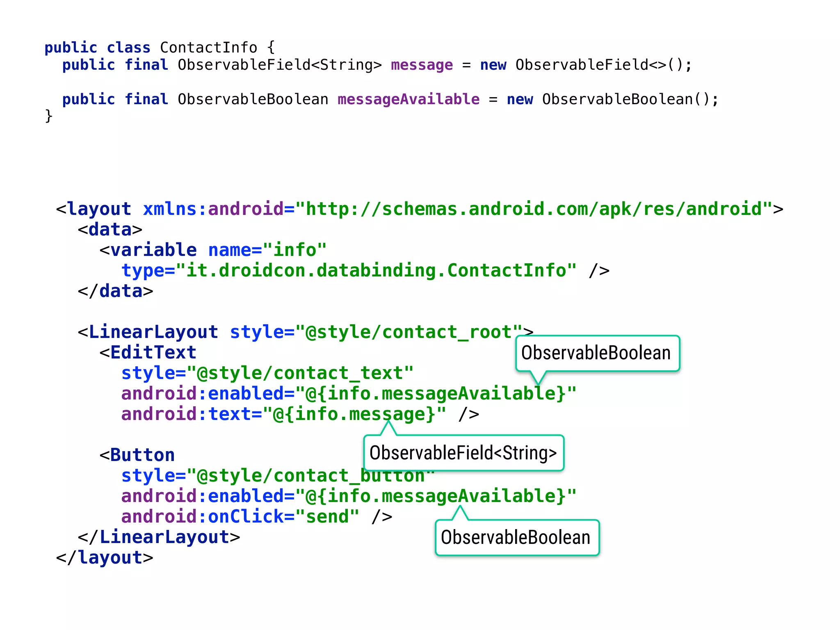Click the @style/contact_text value
Viewport: 840px width, 630px height.
coord(300,373)
